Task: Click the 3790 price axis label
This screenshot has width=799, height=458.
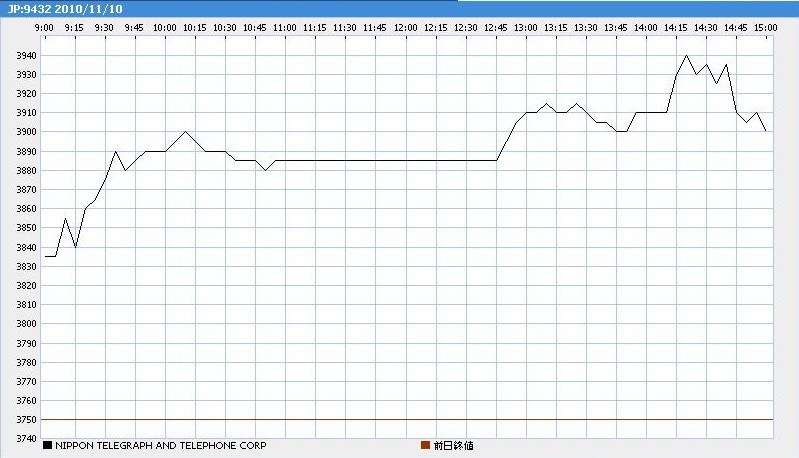Action: (26, 344)
